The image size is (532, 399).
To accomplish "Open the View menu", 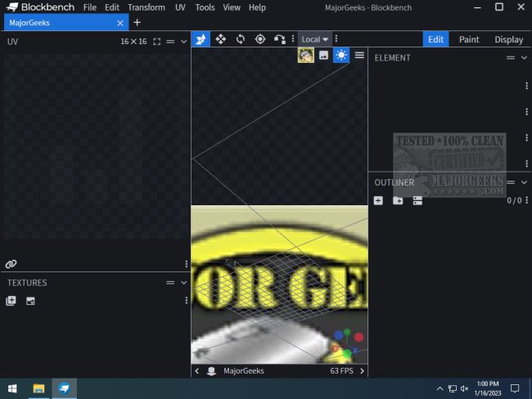I will [x=232, y=7].
